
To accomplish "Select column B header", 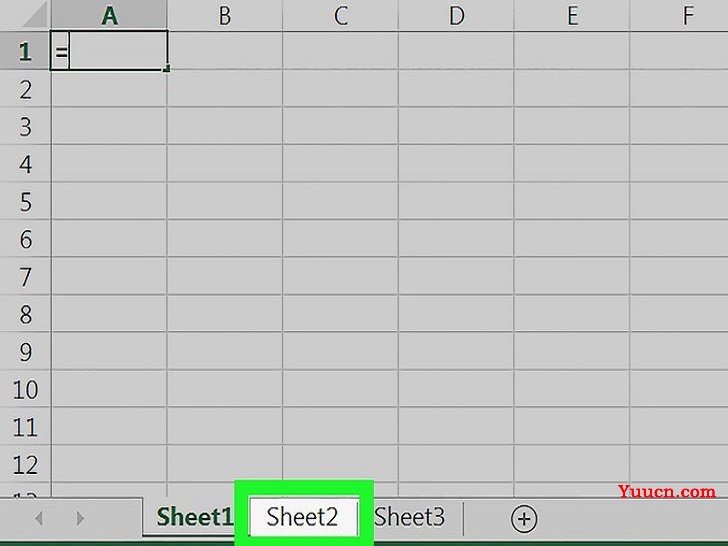I will (225, 15).
